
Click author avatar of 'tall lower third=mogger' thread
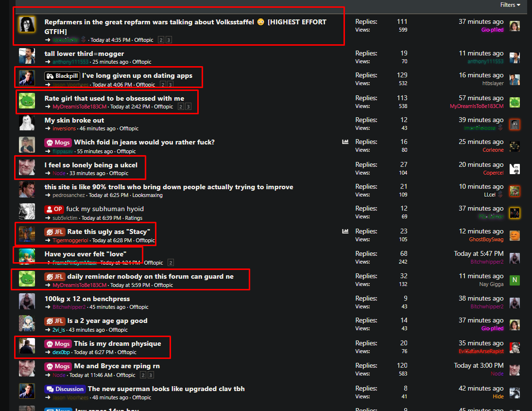point(27,56)
